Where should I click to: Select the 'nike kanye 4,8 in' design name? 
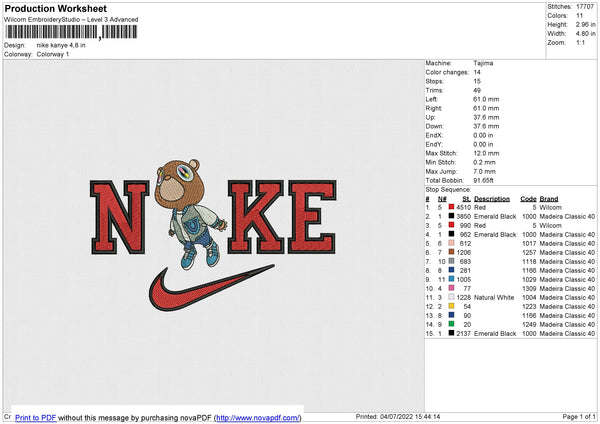[61, 45]
